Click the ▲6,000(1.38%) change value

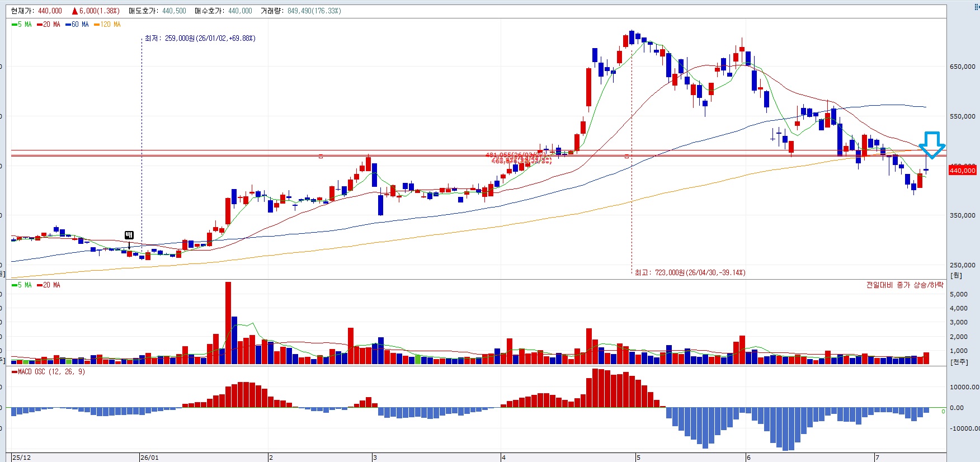96,11
